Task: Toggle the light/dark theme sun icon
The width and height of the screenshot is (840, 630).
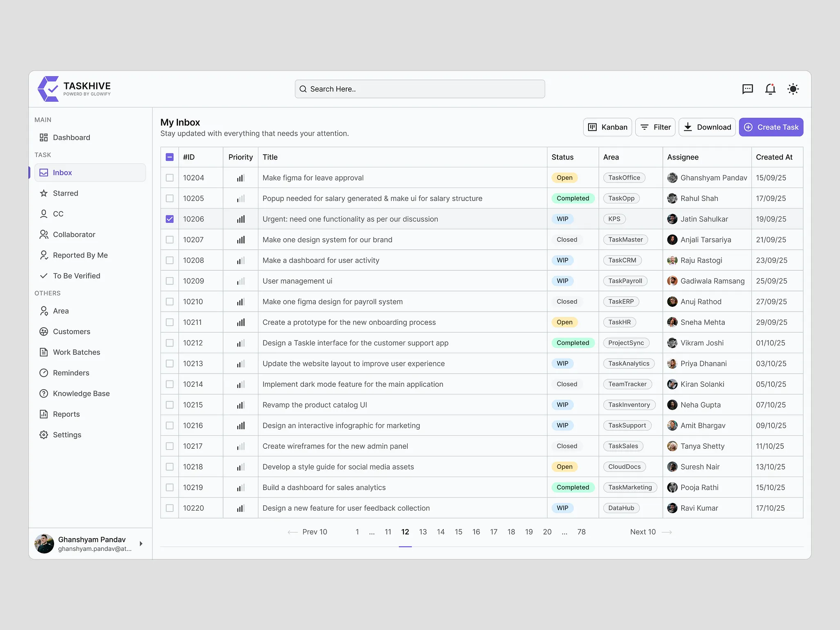Action: tap(793, 89)
